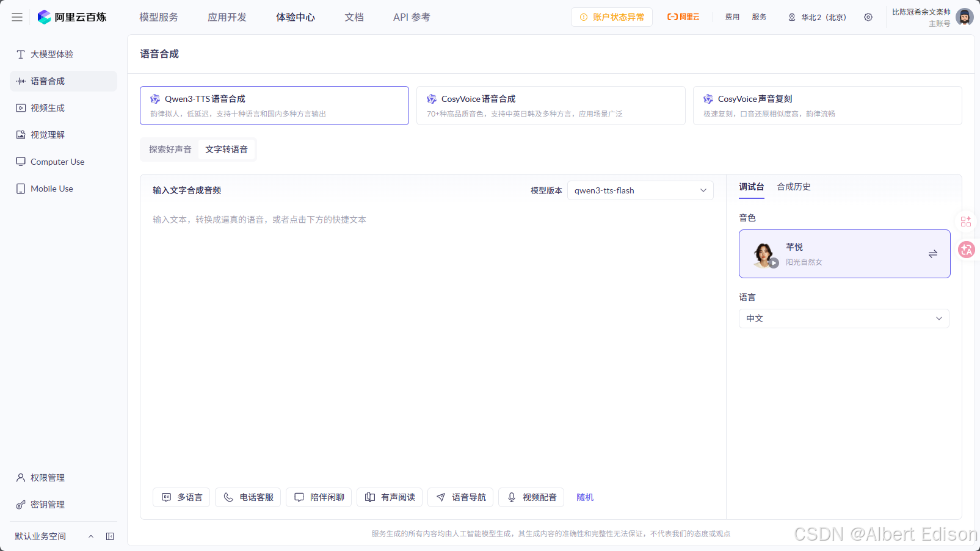Select the Qwen3-TTS 语音合成 card

tap(274, 105)
